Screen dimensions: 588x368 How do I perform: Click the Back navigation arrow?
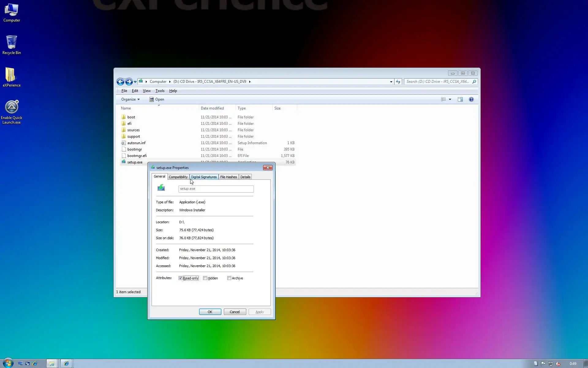point(120,82)
